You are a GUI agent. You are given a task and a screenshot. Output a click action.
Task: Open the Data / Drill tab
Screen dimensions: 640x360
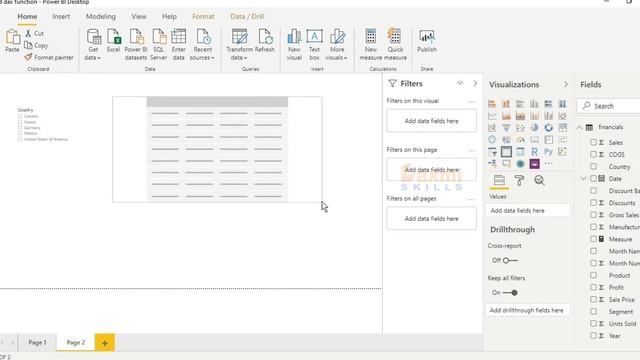(247, 16)
